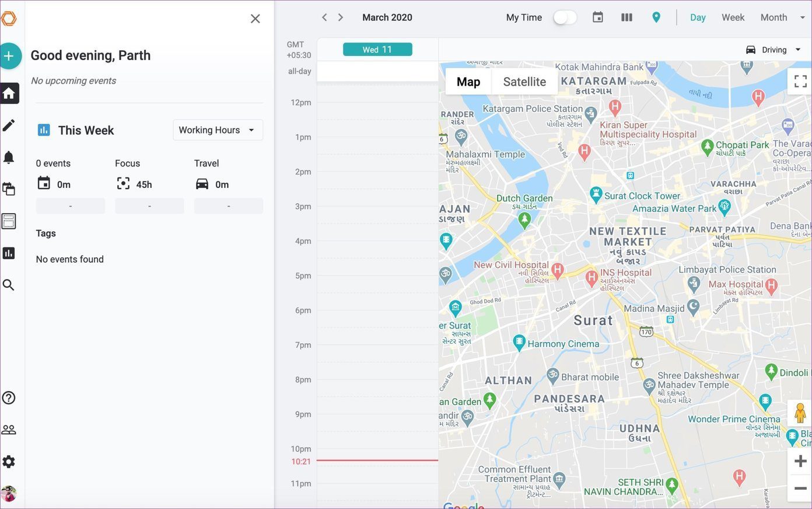Open the Home sidebar icon
This screenshot has height=509, width=812.
pyautogui.click(x=9, y=93)
